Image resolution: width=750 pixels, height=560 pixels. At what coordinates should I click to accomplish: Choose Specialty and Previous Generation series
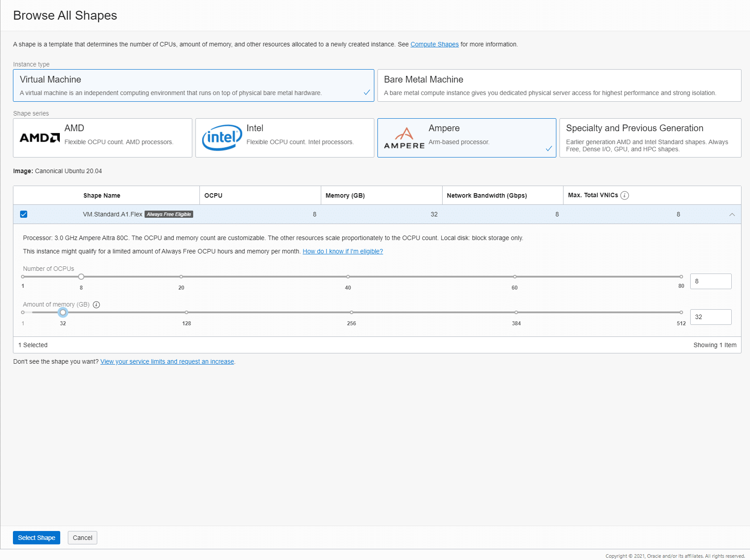pos(650,138)
